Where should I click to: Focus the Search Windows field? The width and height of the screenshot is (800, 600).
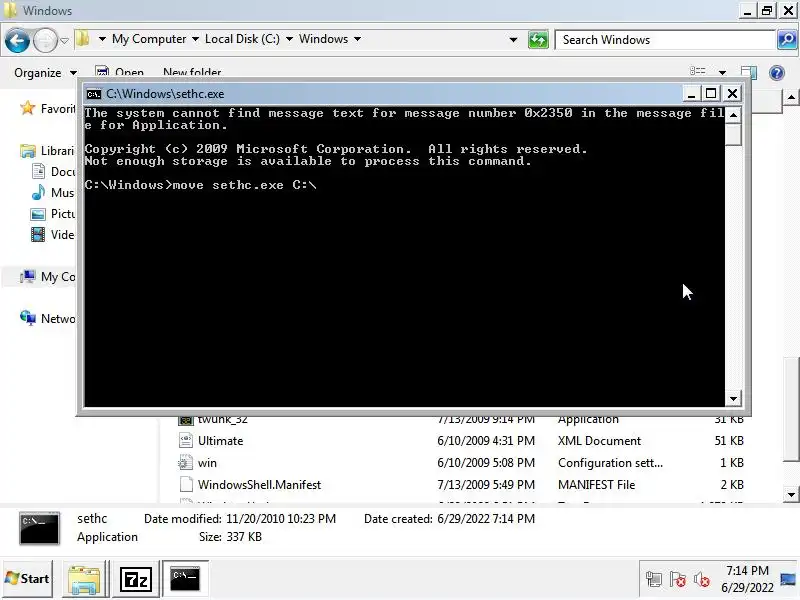pyautogui.click(x=665, y=40)
